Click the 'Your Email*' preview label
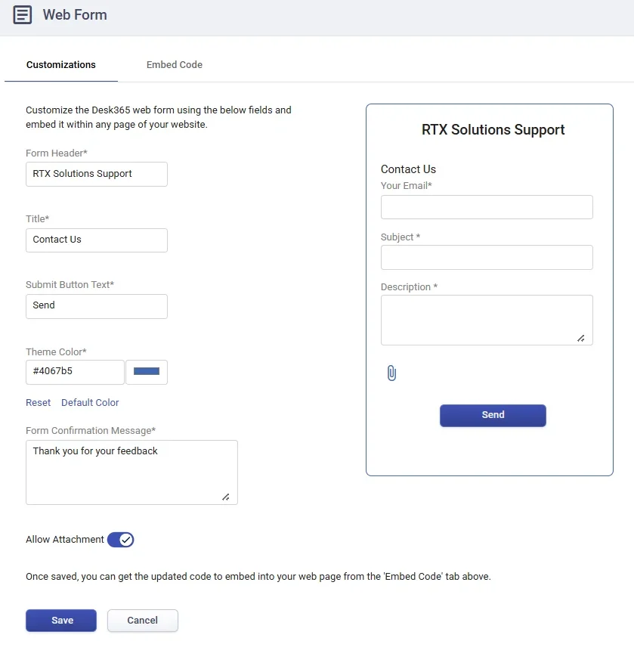Viewport: 634px width, 672px height. [x=406, y=185]
